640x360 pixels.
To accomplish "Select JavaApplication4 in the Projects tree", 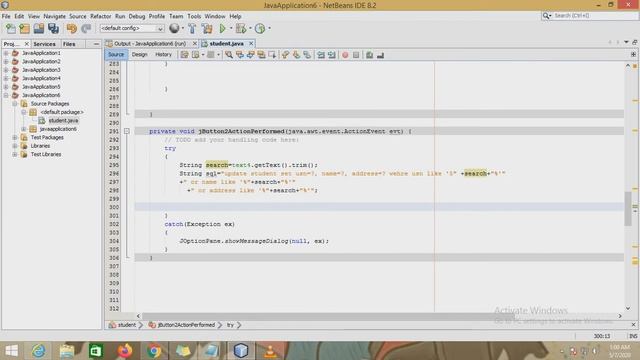I will click(x=41, y=78).
